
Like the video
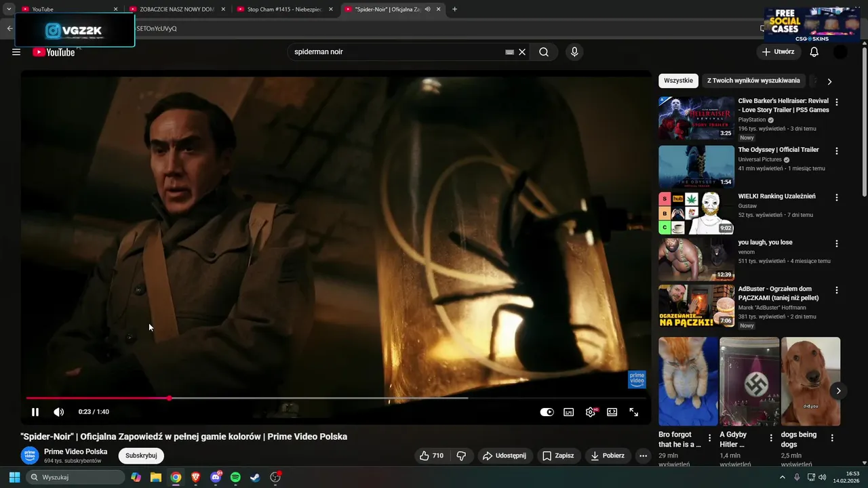(x=431, y=456)
